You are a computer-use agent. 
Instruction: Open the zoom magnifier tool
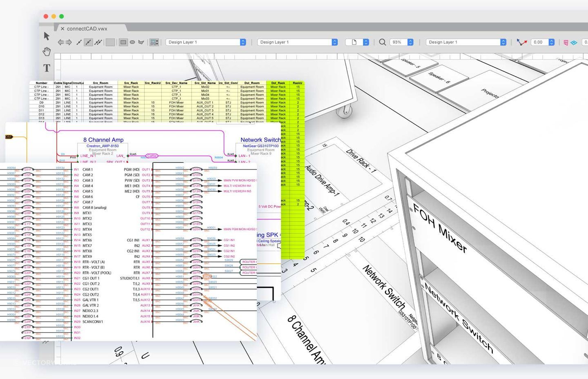382,42
